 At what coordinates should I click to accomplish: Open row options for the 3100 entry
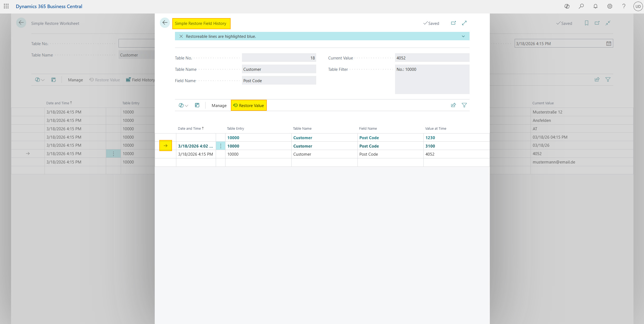[221, 146]
